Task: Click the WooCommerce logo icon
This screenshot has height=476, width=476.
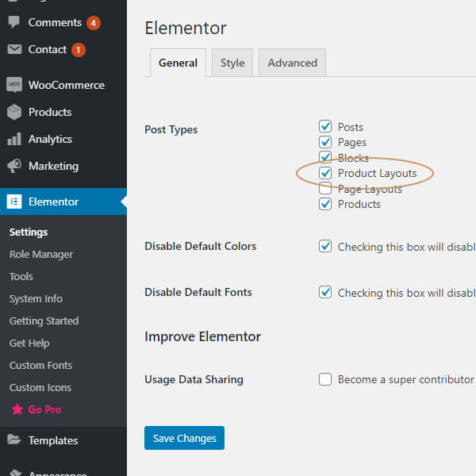Action: pos(14,85)
